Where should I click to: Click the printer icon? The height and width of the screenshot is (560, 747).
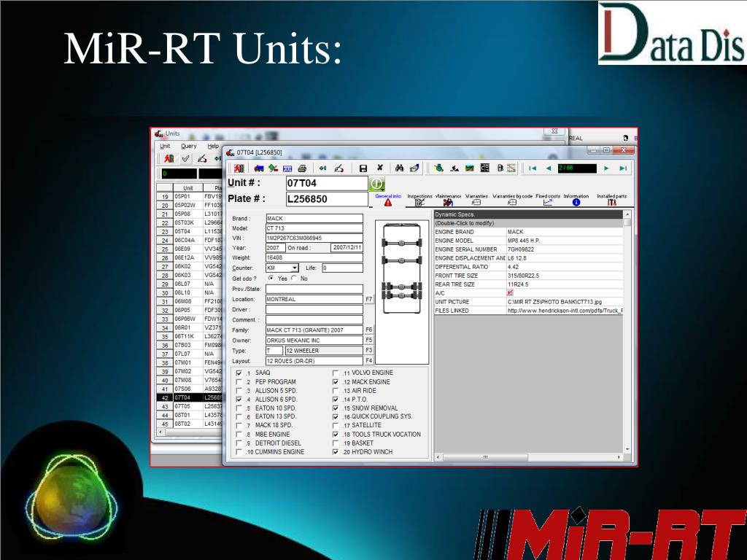(302, 168)
